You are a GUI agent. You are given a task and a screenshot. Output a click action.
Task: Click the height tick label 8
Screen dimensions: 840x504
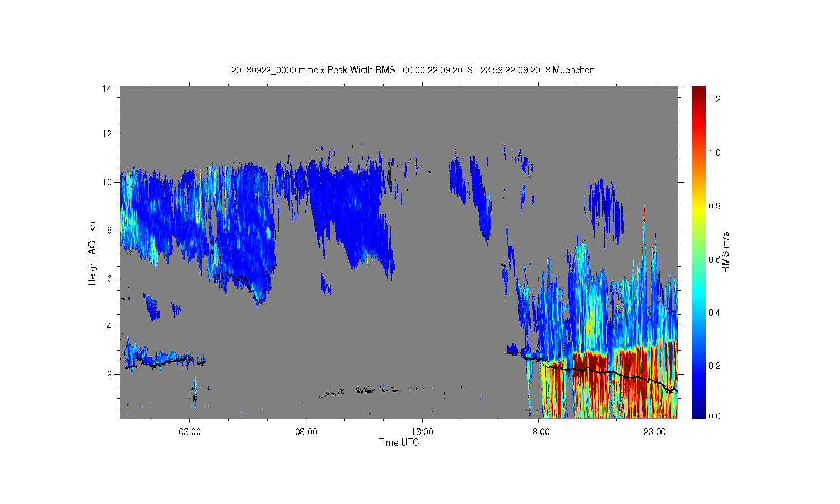coord(110,230)
